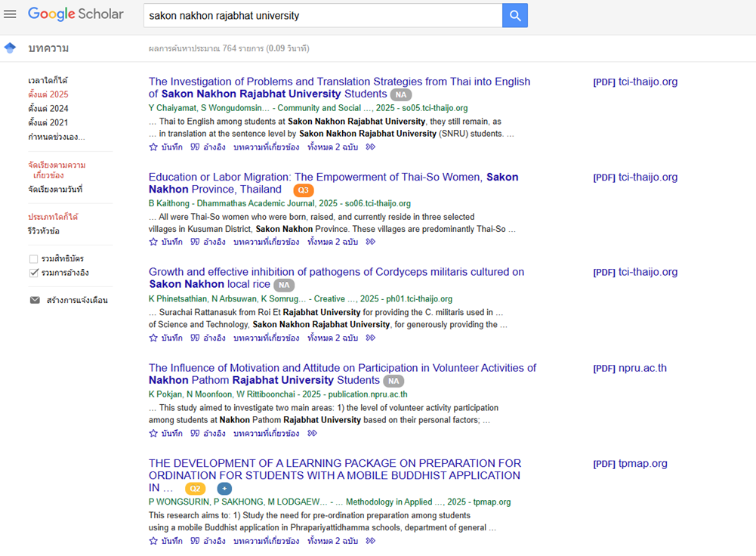The image size is (756, 556).
Task: Filter to review articles only
Action: tap(44, 231)
